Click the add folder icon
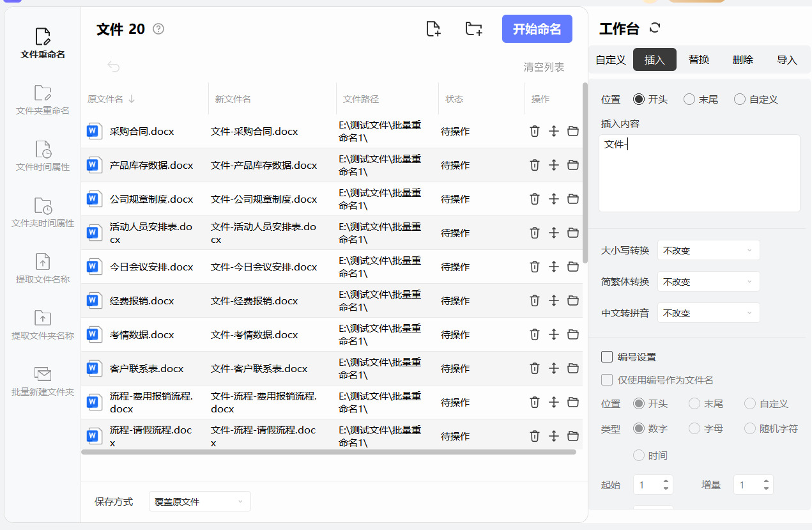Image resolution: width=812 pixels, height=530 pixels. coord(473,29)
